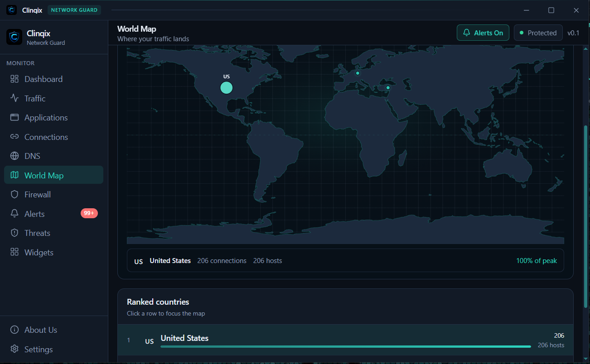Click the World Map sidebar icon
Image resolution: width=590 pixels, height=364 pixels.
(x=15, y=175)
